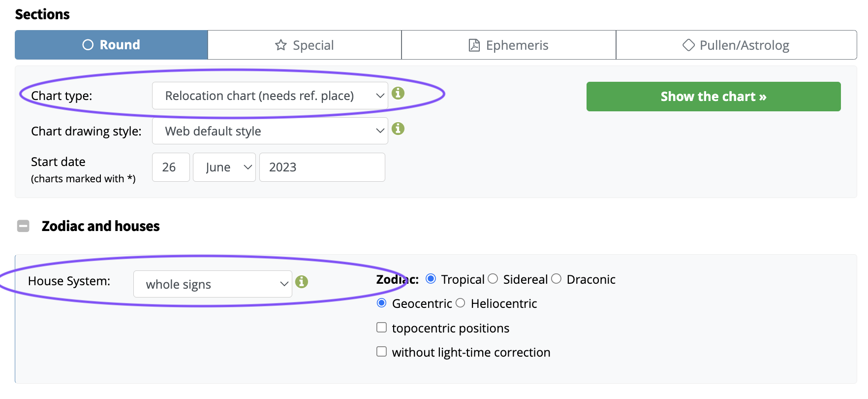868x399 pixels.
Task: Open the Chart drawing style dropdown
Action: pos(270,131)
